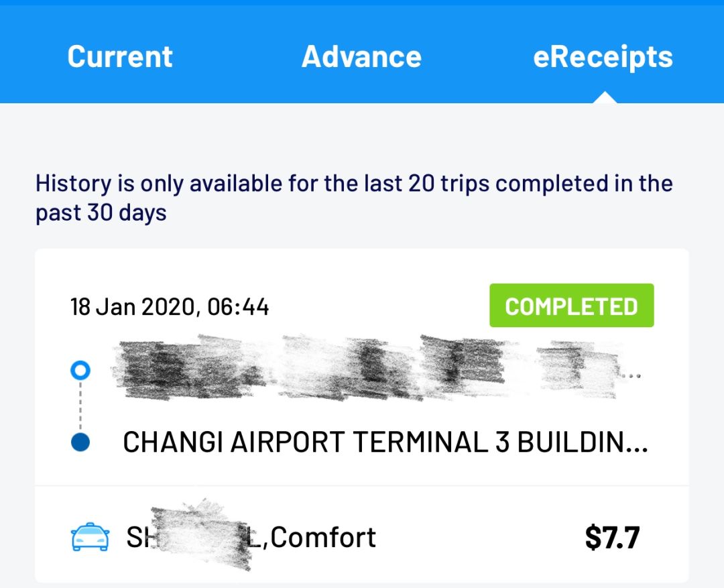
Task: Open the Advance bookings tab
Action: tap(361, 56)
